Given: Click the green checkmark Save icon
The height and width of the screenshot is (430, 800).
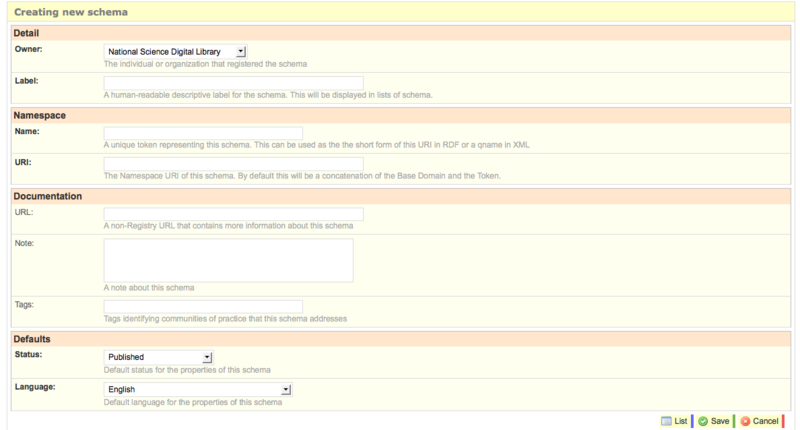Looking at the screenshot, I should [703, 421].
